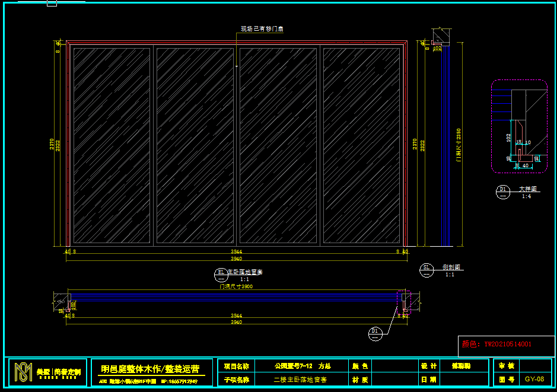
Task: Click the GY-08 drawing number cell
Action: [x=534, y=379]
